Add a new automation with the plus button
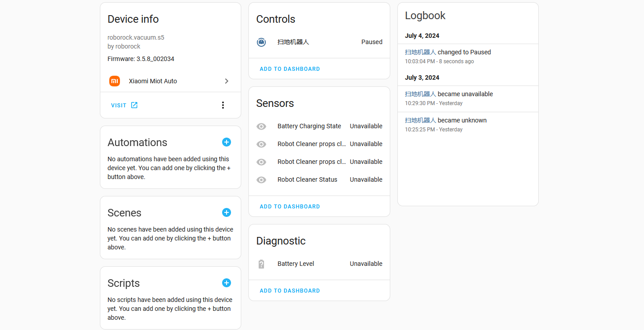The height and width of the screenshot is (330, 644). click(227, 142)
